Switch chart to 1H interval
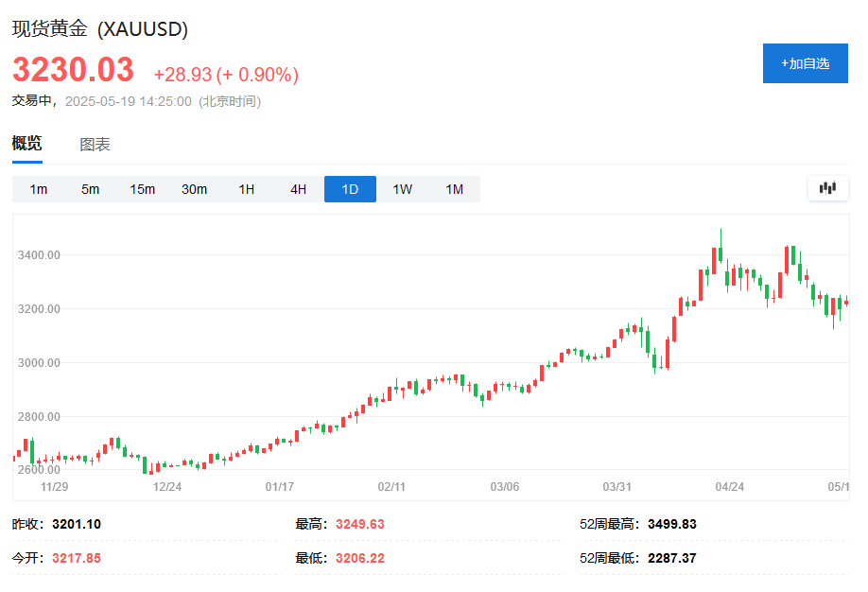 pos(246,188)
